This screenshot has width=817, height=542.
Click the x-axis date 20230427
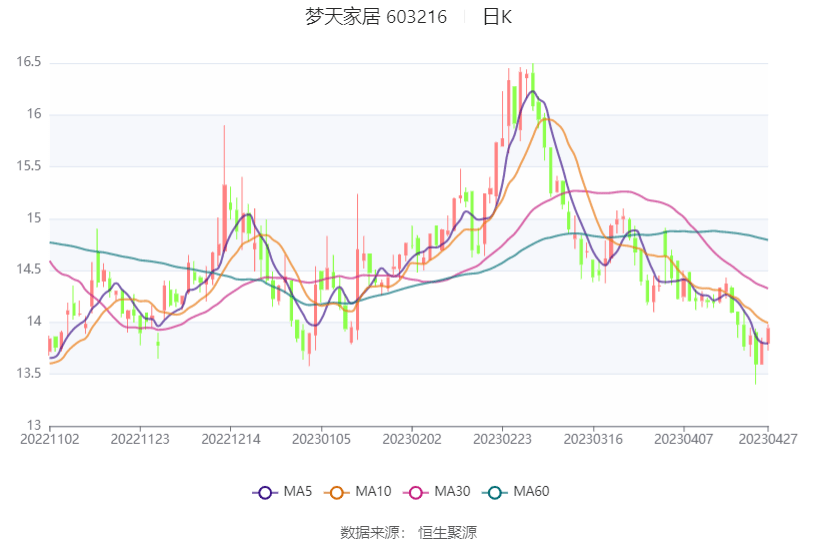click(x=768, y=439)
